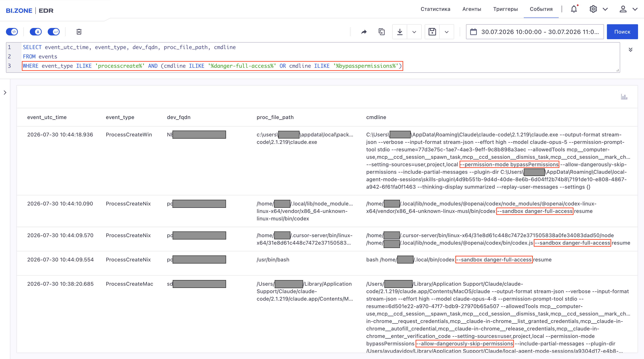Open the date range picker
The height and width of the screenshot is (359, 644).
point(535,32)
